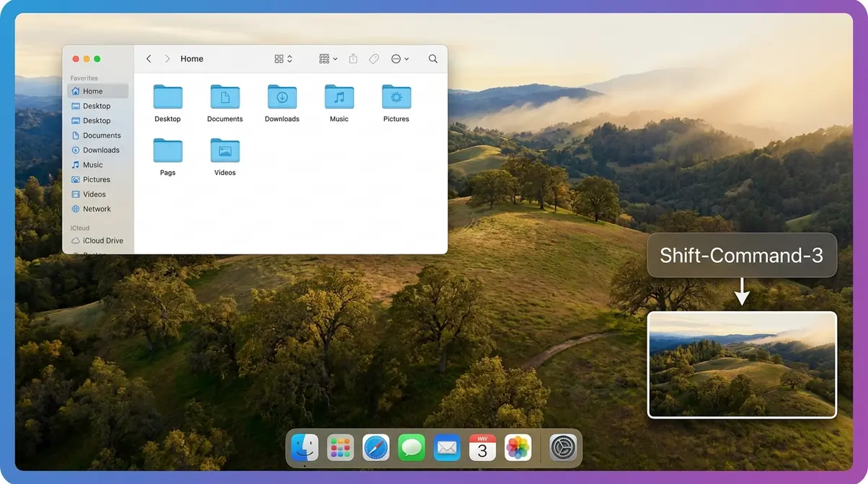Open Messages from the Dock
Image resolution: width=868 pixels, height=484 pixels.
[x=412, y=447]
